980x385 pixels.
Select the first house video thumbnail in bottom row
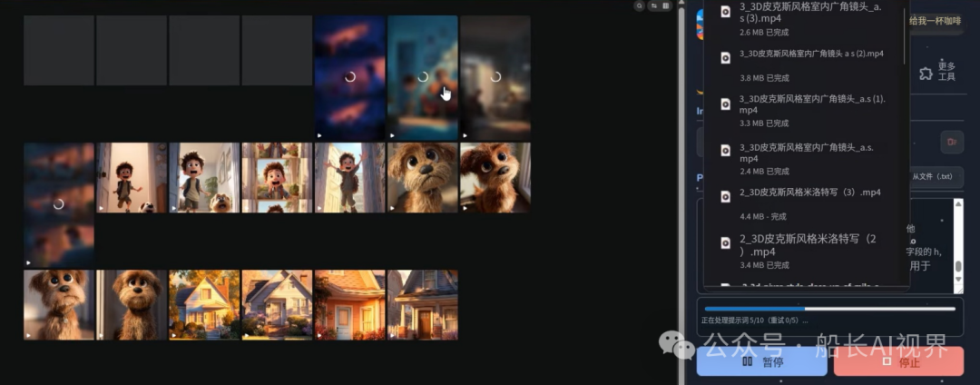coord(204,304)
